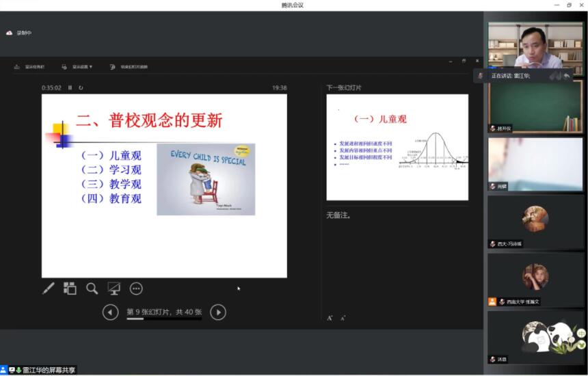Click 雷江华的屏幕共享 screen sharing status label
This screenshot has height=376, width=588.
click(x=42, y=370)
